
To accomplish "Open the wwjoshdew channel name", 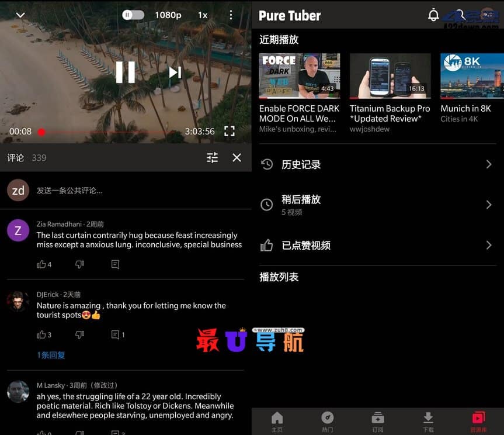I will [369, 129].
